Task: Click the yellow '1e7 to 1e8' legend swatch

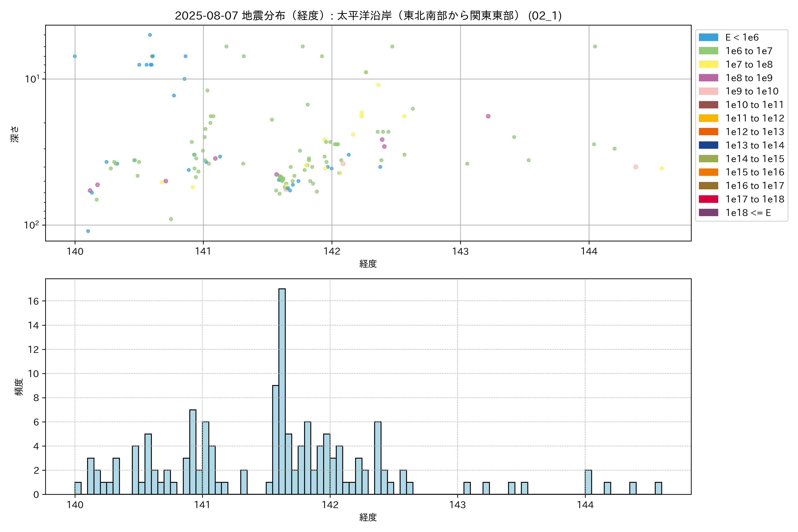Action: click(708, 65)
